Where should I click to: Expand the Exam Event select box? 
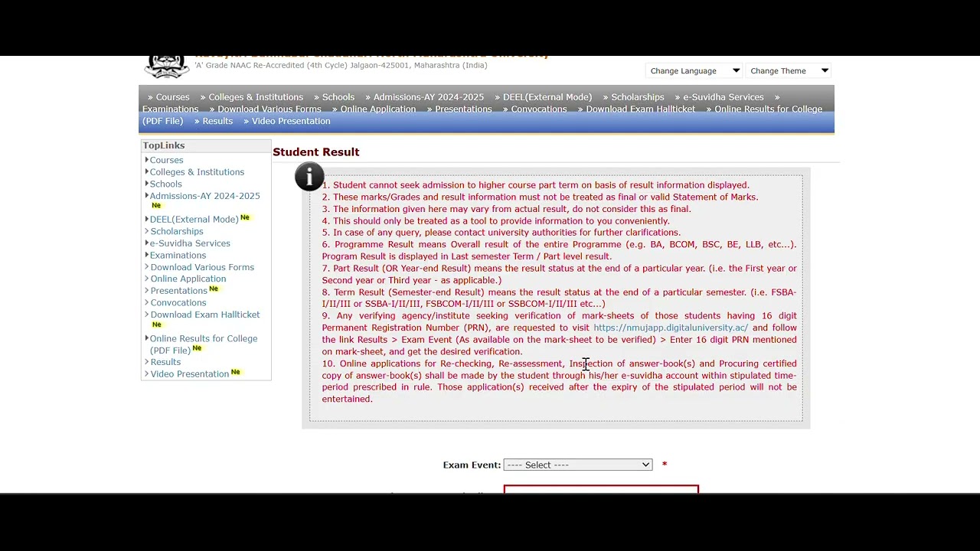click(x=578, y=465)
